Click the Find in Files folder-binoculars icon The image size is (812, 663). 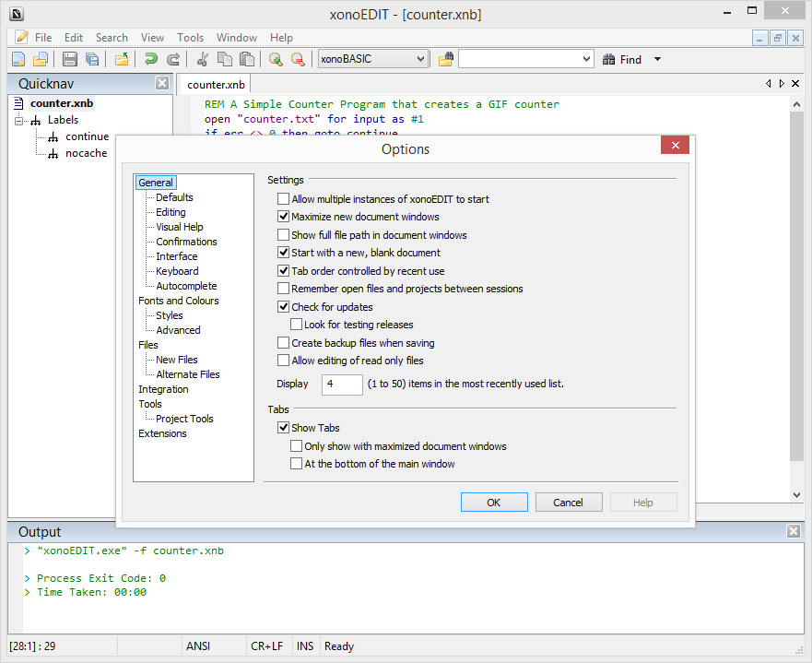coord(446,59)
